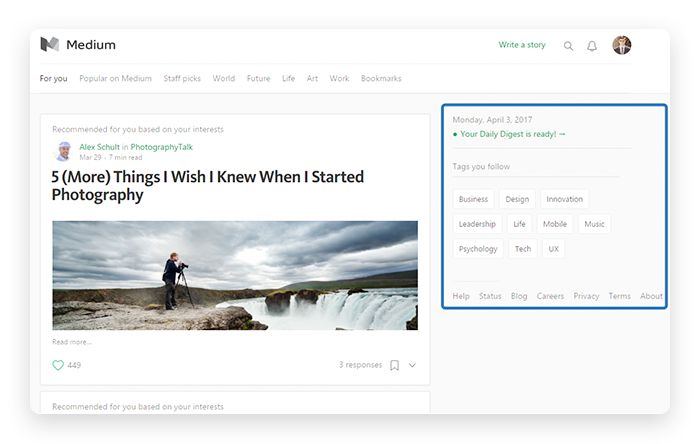This screenshot has width=700, height=444.
Task: Open Your Daily Digest is ready link
Action: (512, 133)
